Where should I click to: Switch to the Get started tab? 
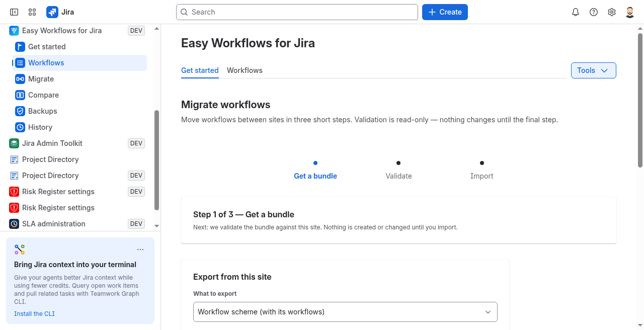coord(200,70)
